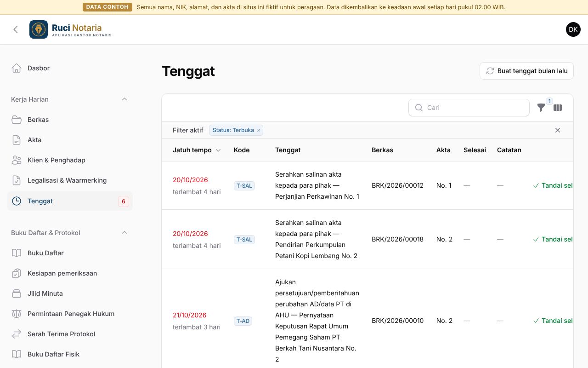Viewport: 588px width, 368px height.
Task: Open Legalisasi & Waarmerking page
Action: click(x=70, y=180)
